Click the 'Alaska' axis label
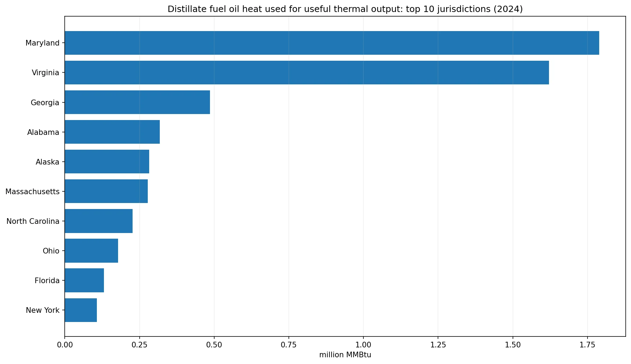Viewport: 631px width, 364px height. pos(47,162)
